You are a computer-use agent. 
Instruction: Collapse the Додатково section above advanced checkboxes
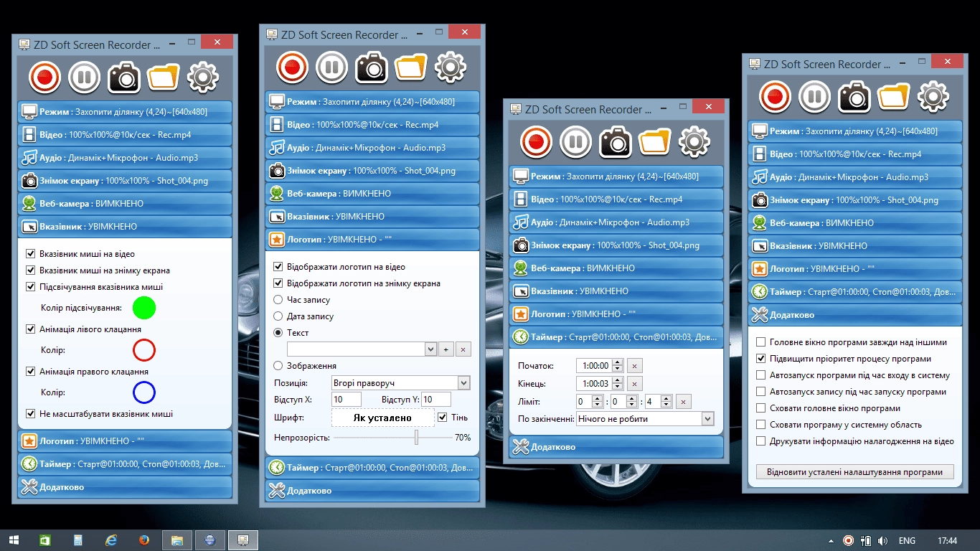[x=855, y=315]
